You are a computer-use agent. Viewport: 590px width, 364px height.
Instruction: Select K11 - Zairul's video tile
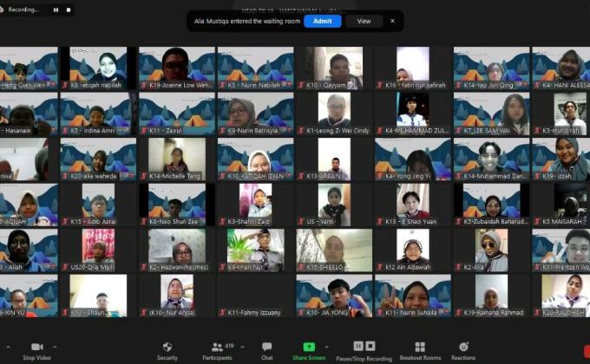coord(176,114)
